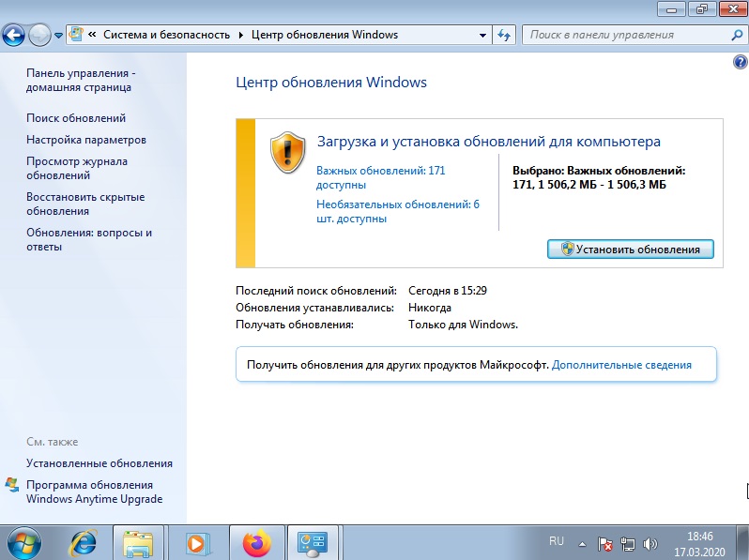Open Windows Media Player from taskbar
Image resolution: width=749 pixels, height=560 pixels.
tap(196, 543)
